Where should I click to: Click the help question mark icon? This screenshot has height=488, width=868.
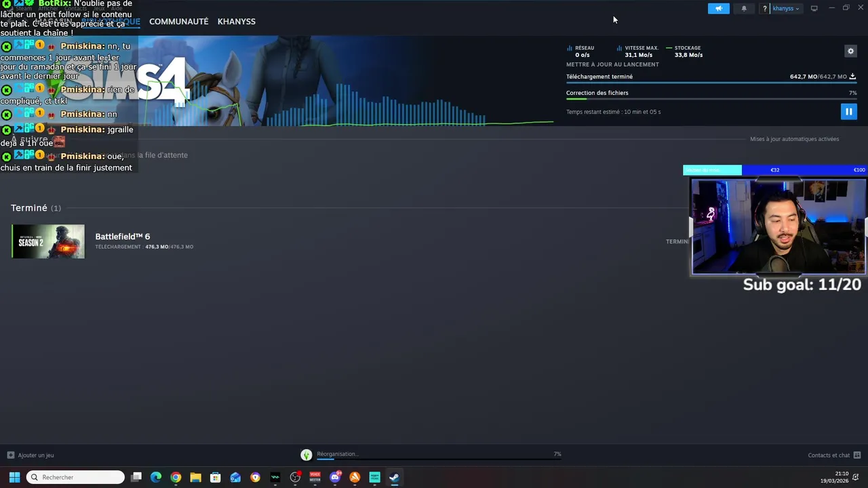pos(765,9)
